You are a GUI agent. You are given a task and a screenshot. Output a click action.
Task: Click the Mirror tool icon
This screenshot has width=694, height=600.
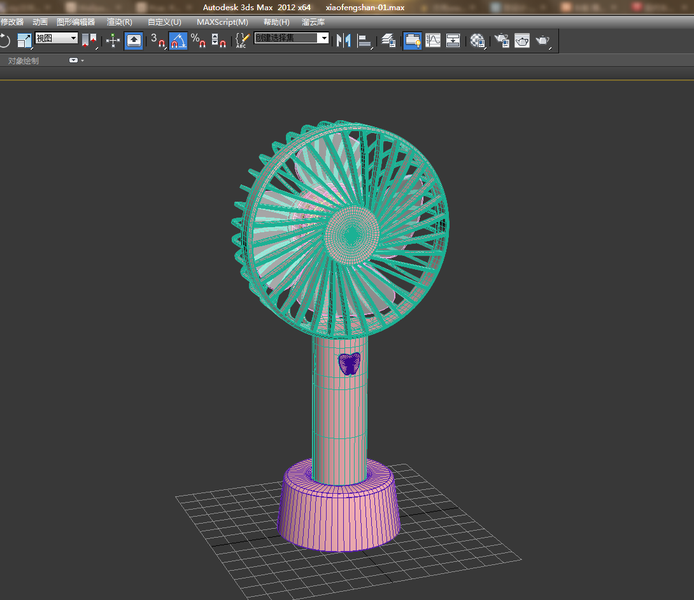(343, 40)
